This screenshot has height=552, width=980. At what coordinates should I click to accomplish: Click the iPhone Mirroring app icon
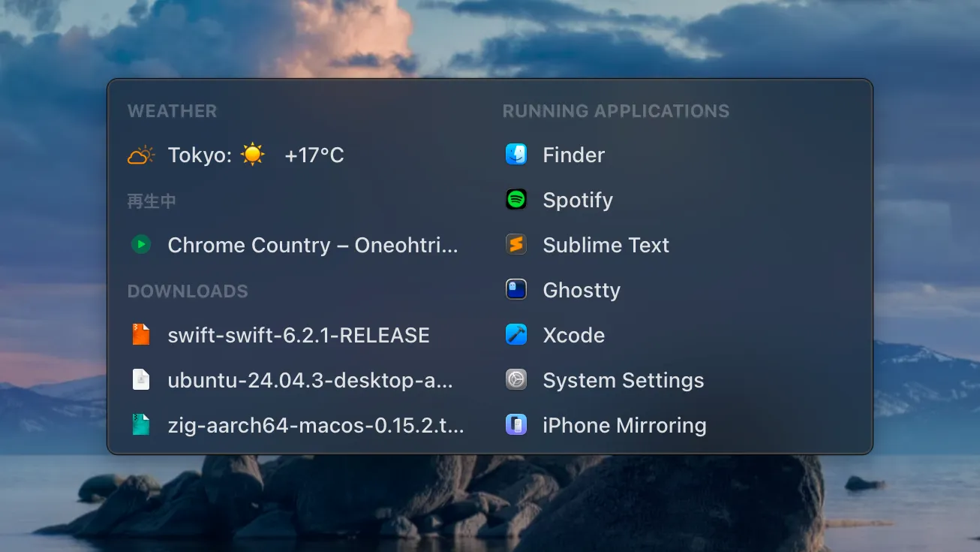tap(516, 425)
